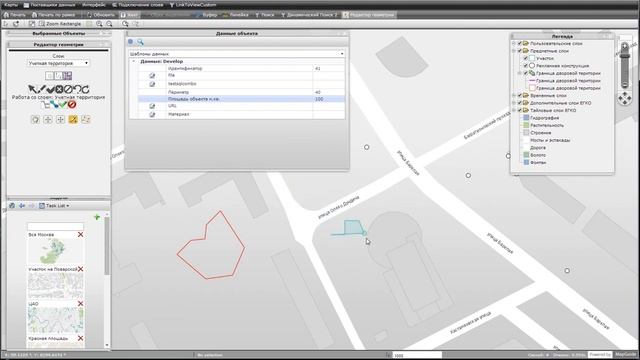The image size is (640, 360).
Task: Open the 'Поставщики данных' menu
Action: 49,5
